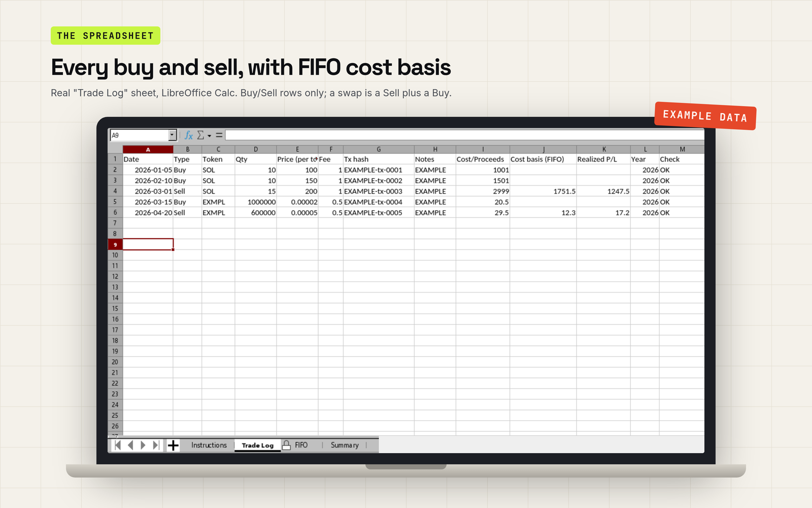Select the EXMPL token cell in row 5

(x=218, y=202)
